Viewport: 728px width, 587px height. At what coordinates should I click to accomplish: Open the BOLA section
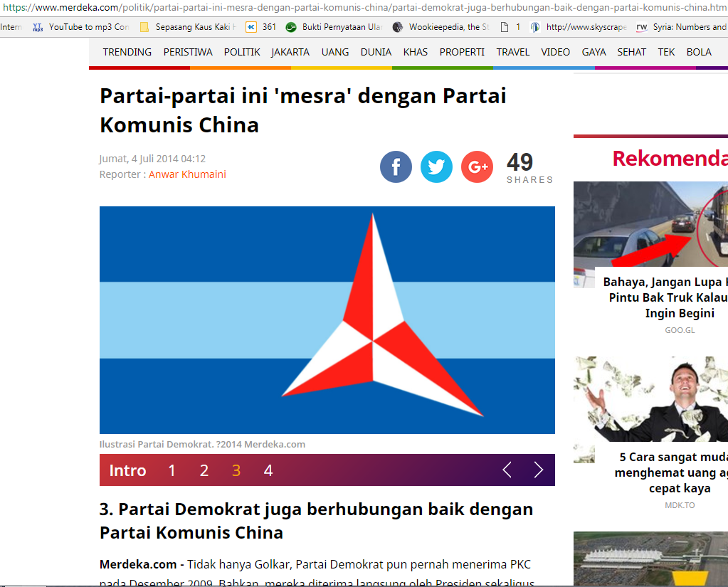(699, 52)
